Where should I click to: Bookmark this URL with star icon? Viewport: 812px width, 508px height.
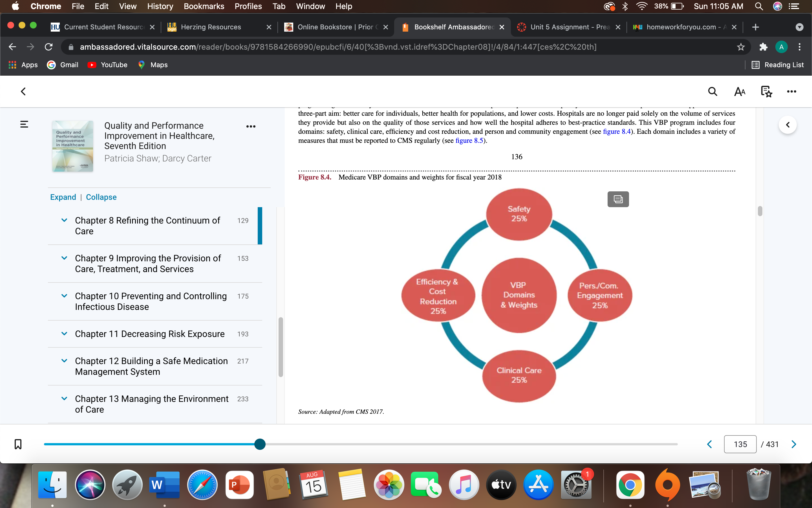click(741, 47)
